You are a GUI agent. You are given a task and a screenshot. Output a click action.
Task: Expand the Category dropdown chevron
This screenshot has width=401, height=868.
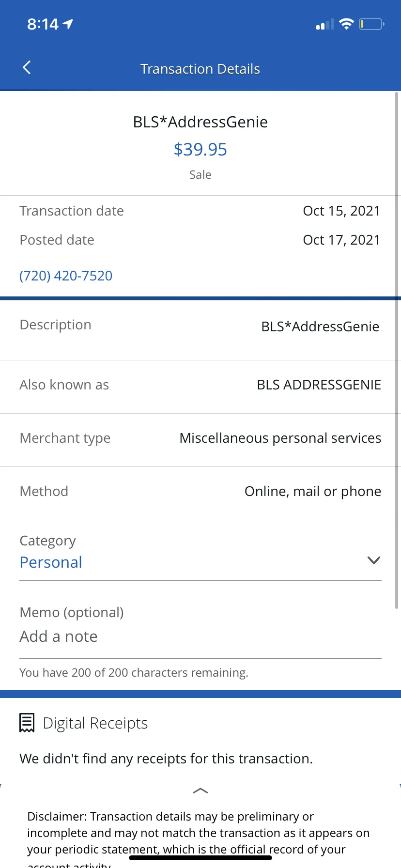373,560
